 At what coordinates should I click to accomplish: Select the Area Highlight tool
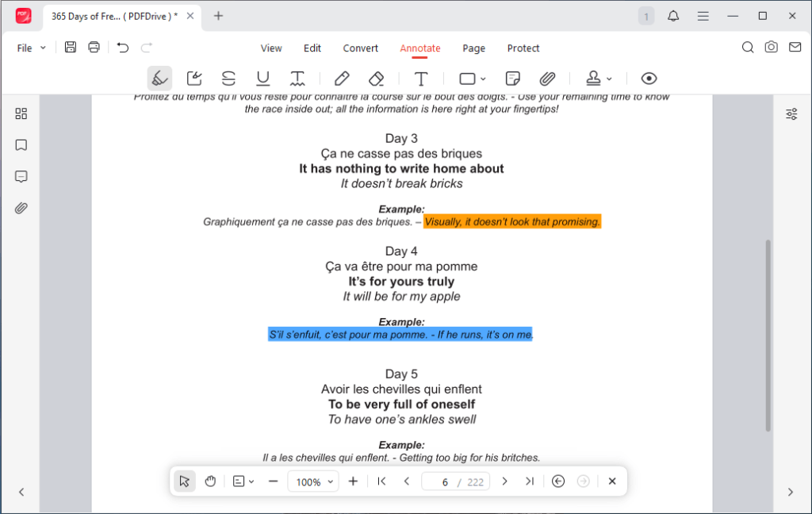(194, 79)
